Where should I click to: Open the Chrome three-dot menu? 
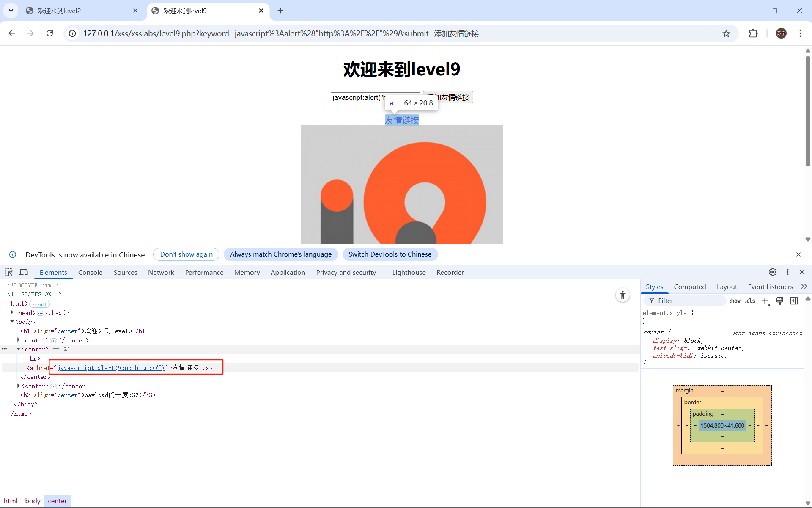[800, 33]
